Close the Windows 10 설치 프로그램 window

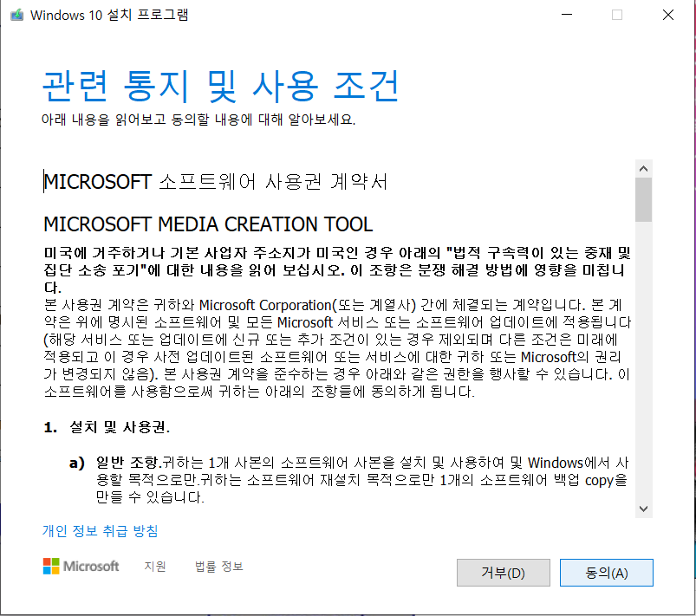pyautogui.click(x=668, y=15)
